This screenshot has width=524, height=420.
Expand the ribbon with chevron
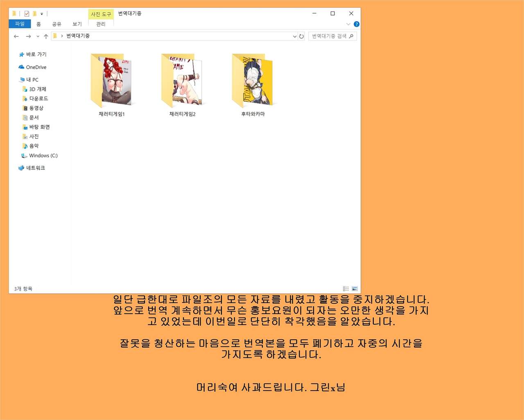pyautogui.click(x=348, y=24)
